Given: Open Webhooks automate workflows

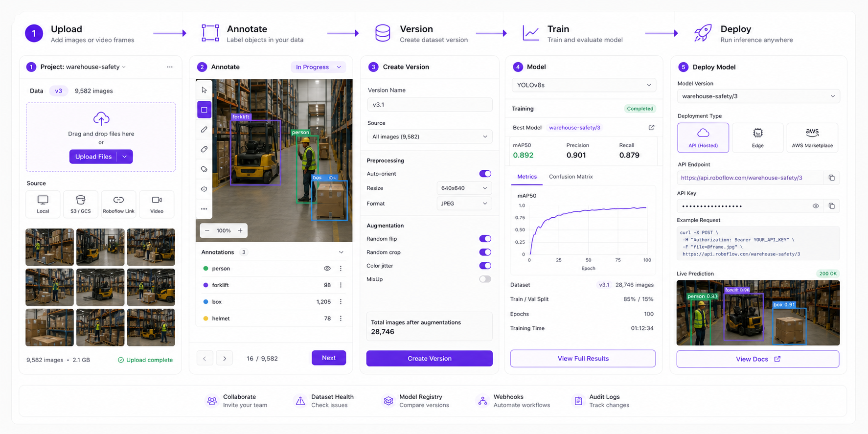Looking at the screenshot, I should pyautogui.click(x=514, y=401).
